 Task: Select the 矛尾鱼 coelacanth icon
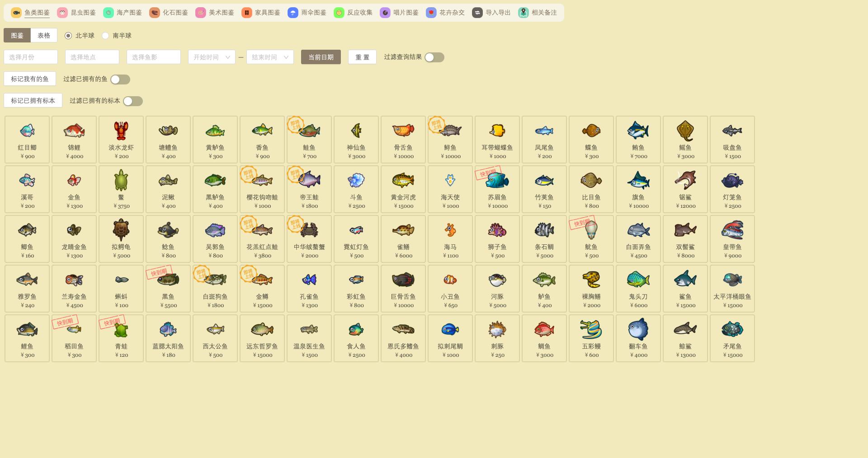tap(732, 329)
